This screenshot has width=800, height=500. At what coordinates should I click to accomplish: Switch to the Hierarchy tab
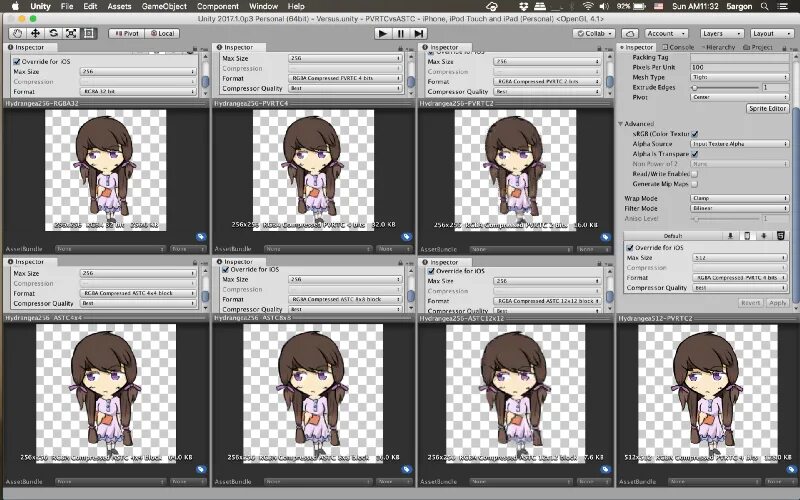click(718, 47)
